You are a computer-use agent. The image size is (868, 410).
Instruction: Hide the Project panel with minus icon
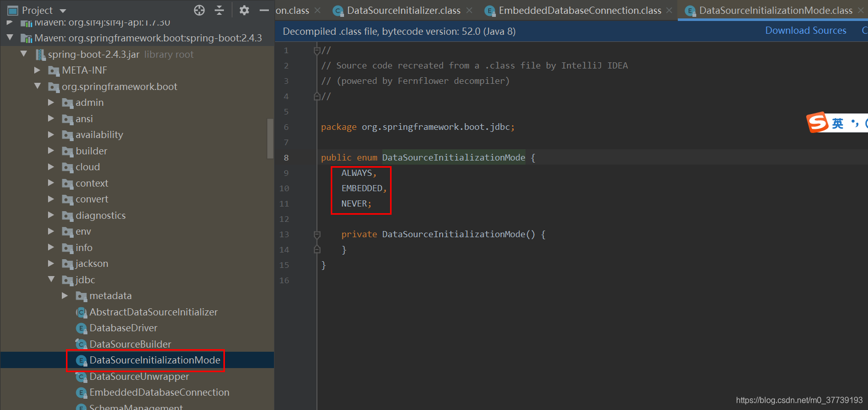pyautogui.click(x=264, y=10)
